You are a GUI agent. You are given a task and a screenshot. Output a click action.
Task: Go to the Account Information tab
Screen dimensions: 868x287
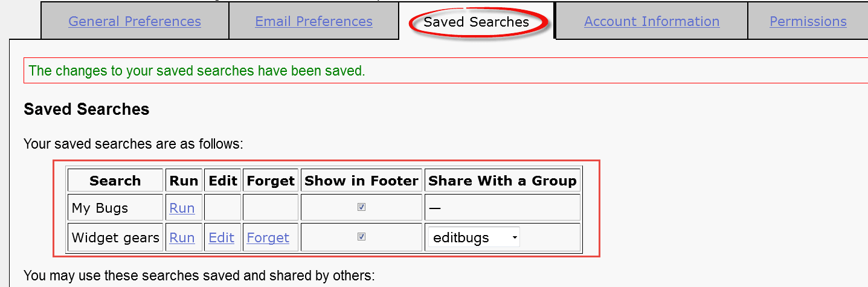652,22
